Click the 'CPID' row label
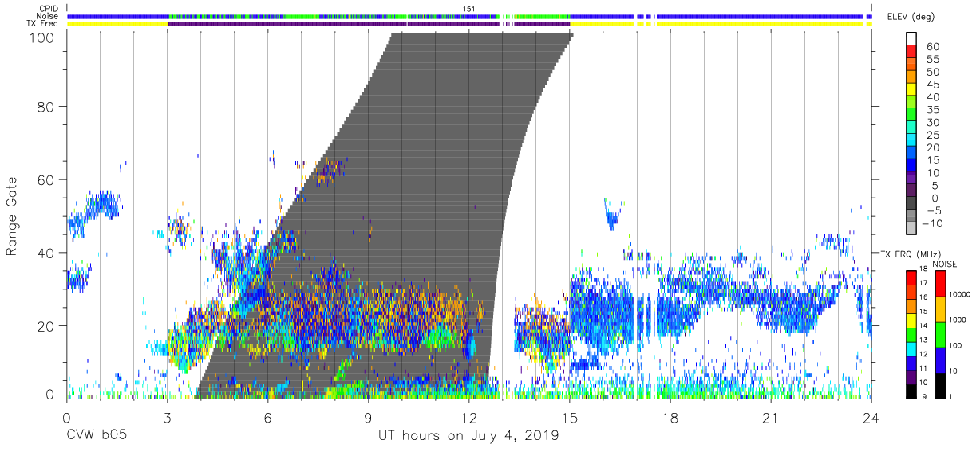 pos(48,8)
